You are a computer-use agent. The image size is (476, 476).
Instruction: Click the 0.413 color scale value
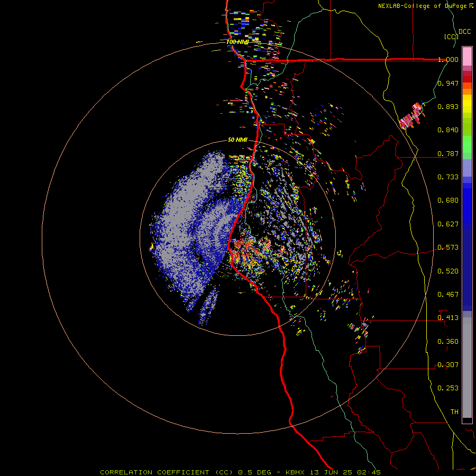pyautogui.click(x=448, y=318)
